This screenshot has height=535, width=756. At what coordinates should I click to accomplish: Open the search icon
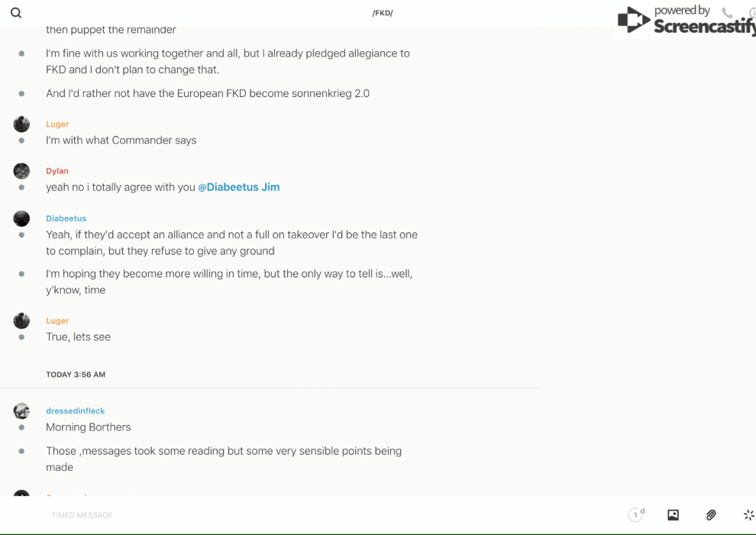click(x=16, y=13)
